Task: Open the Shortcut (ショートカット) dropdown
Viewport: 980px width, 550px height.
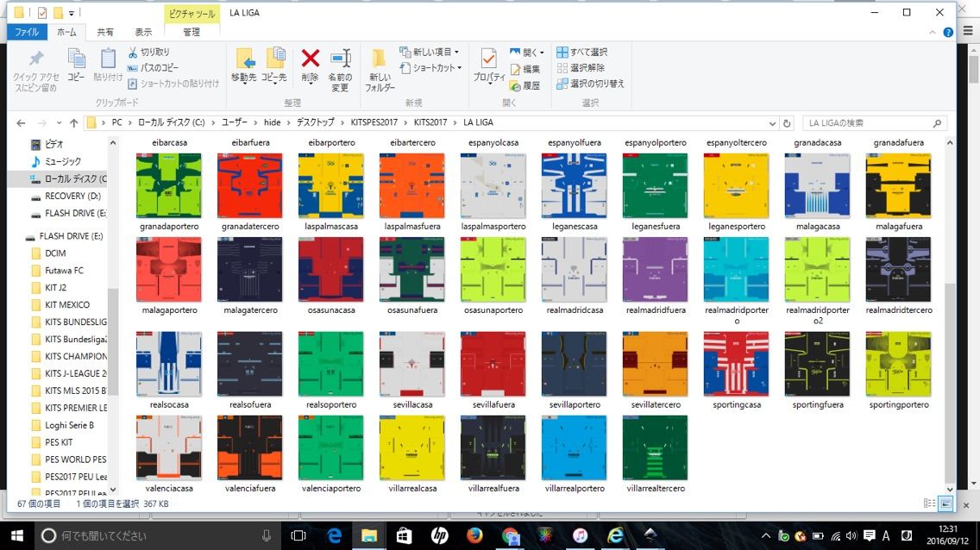Action: pyautogui.click(x=431, y=67)
